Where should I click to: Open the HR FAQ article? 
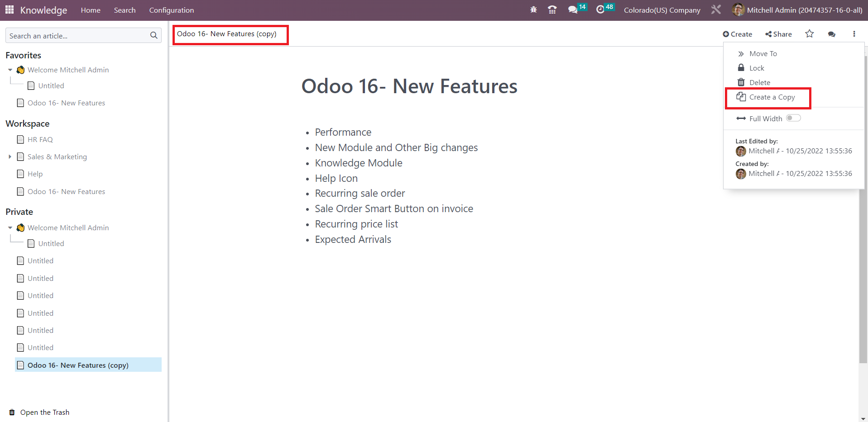[40, 139]
